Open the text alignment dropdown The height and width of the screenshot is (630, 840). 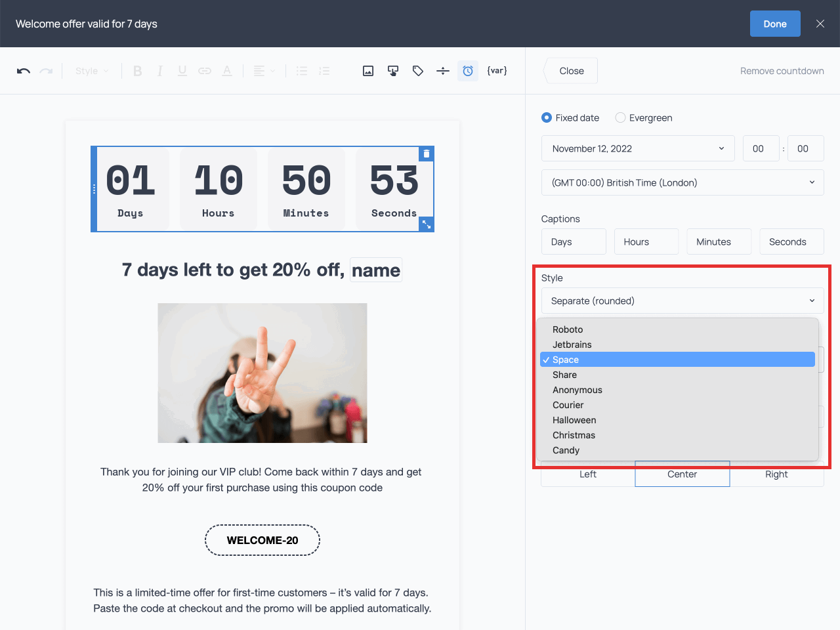click(264, 71)
